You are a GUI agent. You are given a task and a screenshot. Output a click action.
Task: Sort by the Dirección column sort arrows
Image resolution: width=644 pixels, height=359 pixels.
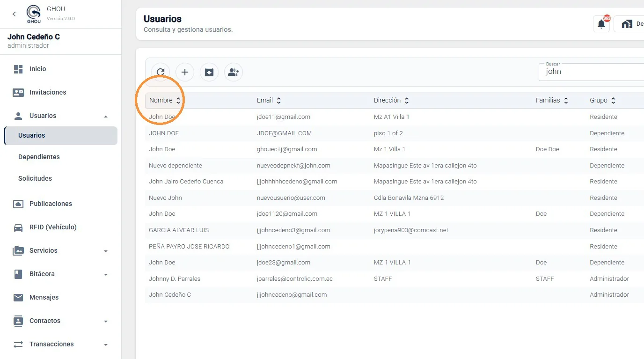pos(407,101)
